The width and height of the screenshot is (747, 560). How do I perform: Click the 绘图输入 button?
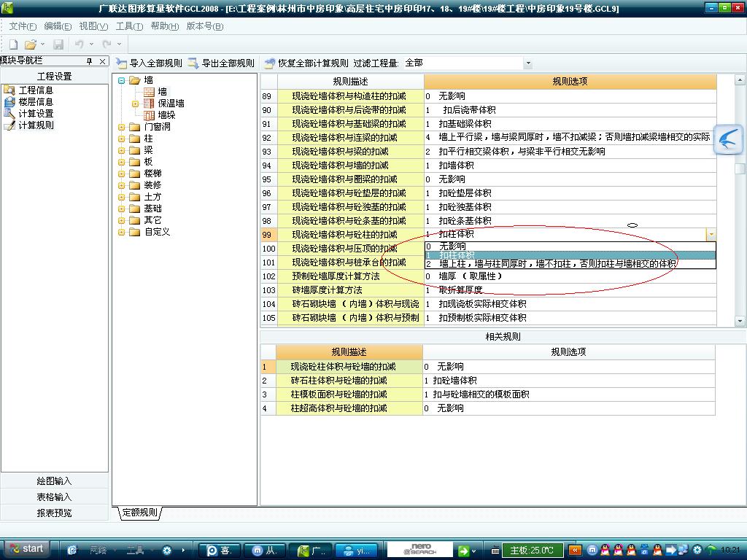(x=55, y=481)
